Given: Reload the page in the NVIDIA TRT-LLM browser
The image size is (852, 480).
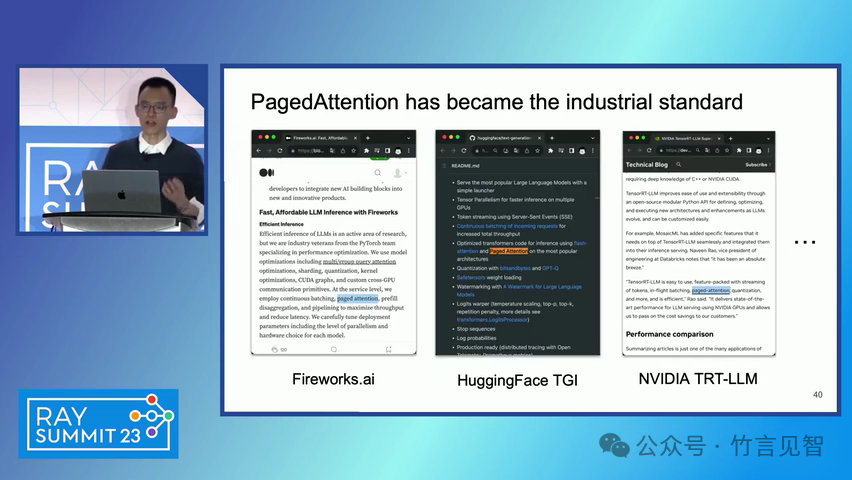Looking at the screenshot, I should click(x=649, y=150).
